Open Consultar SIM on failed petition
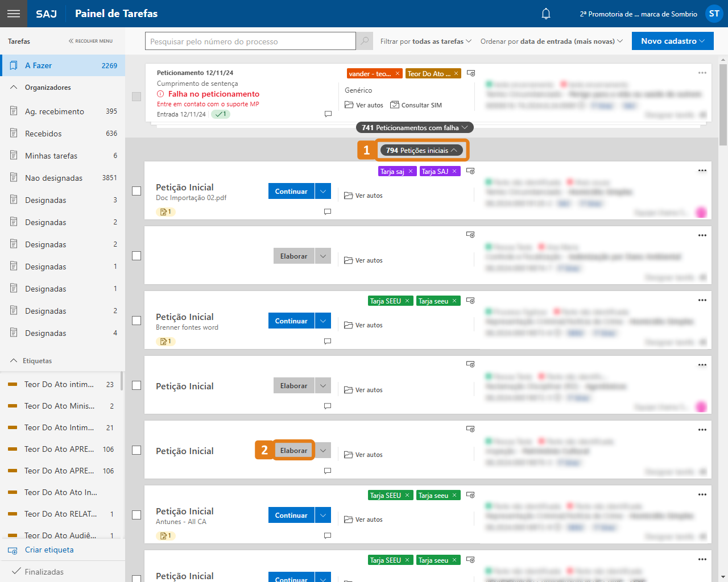This screenshot has height=582, width=728. tap(416, 105)
